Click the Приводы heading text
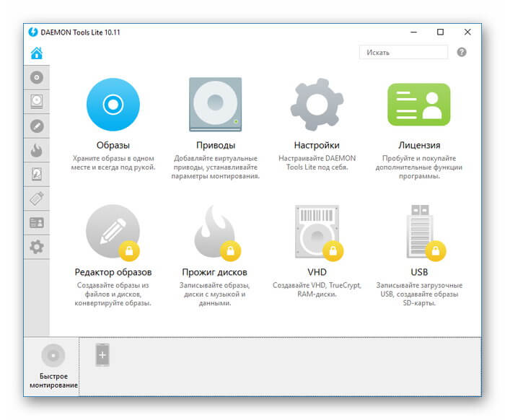Viewport: 505px width, 420px height. (216, 145)
